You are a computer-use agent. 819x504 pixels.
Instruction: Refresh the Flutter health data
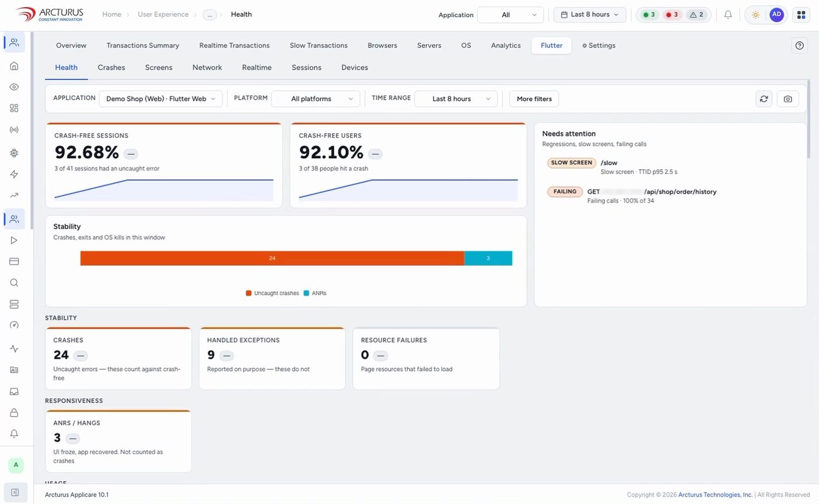coord(764,99)
